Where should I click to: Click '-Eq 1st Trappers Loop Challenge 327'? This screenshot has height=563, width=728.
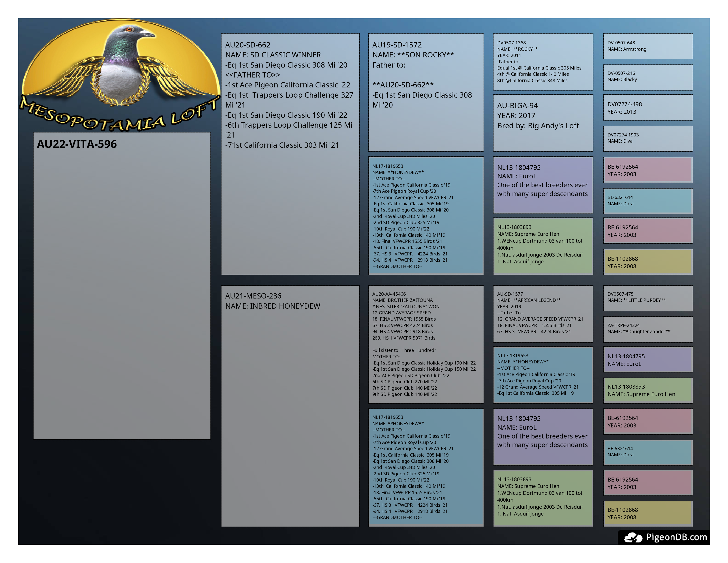(x=289, y=95)
